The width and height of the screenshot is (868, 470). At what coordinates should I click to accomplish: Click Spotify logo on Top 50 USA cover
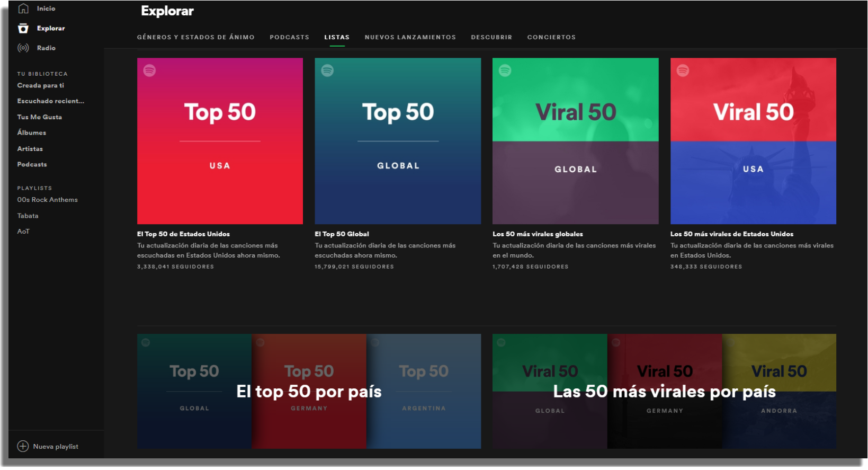[x=150, y=70]
